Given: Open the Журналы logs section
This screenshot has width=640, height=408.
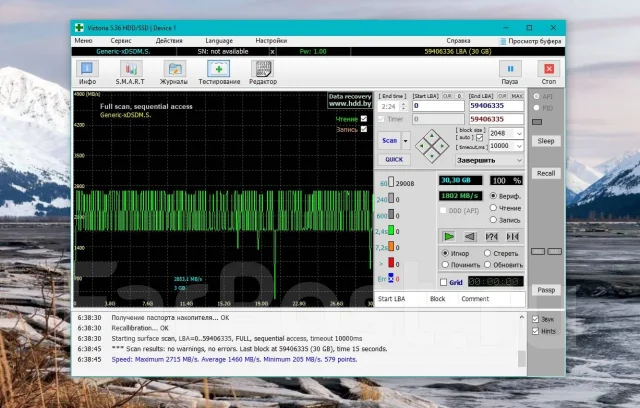Looking at the screenshot, I should click(x=174, y=72).
